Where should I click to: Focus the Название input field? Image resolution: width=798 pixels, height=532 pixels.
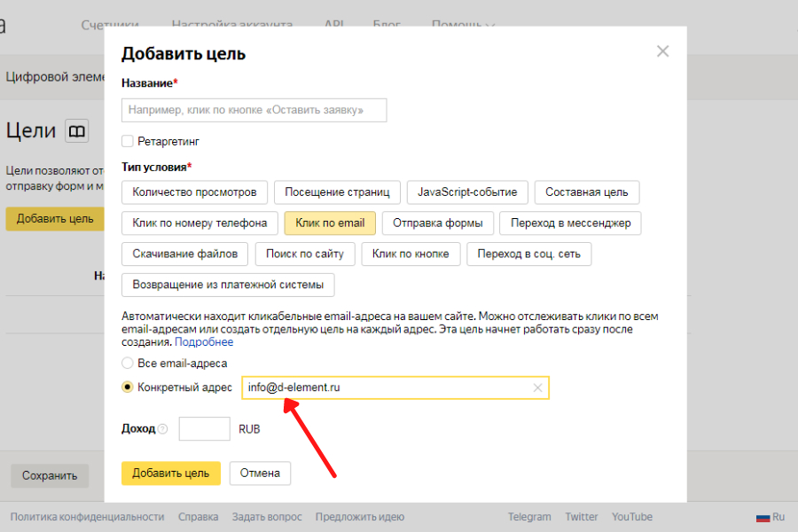[254, 110]
